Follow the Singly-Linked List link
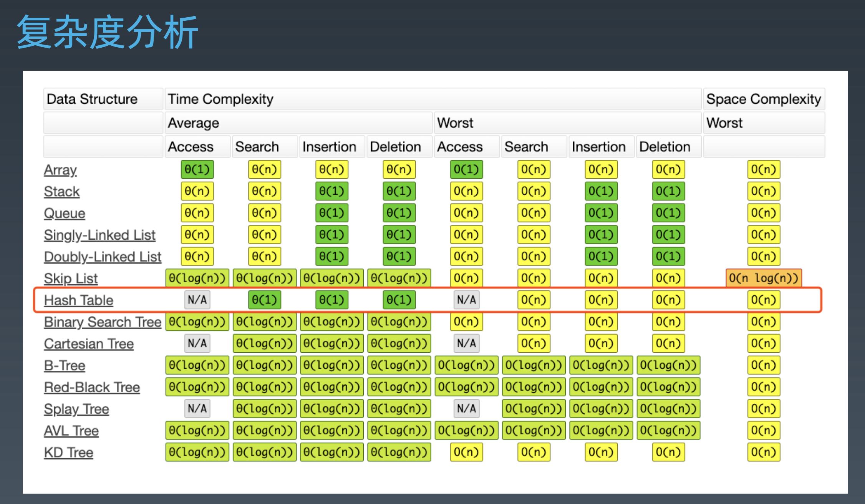The image size is (865, 504). (99, 235)
